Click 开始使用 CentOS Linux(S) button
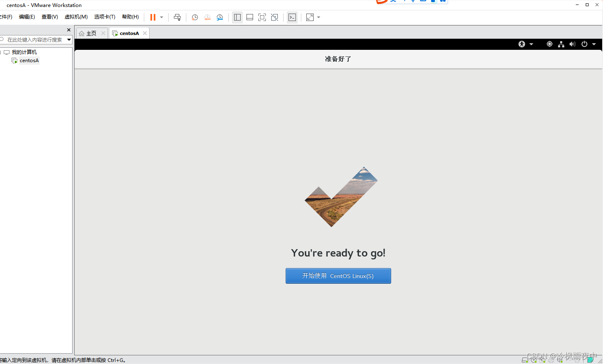The image size is (603, 364). [338, 276]
